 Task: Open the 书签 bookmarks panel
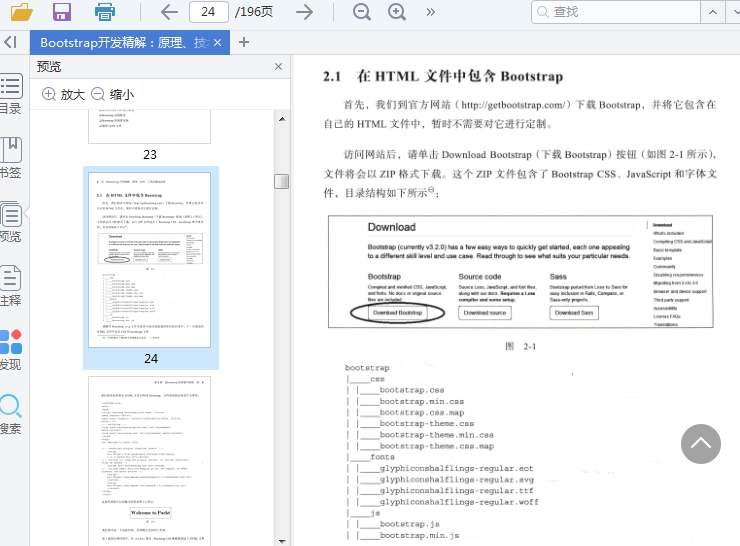click(11, 158)
